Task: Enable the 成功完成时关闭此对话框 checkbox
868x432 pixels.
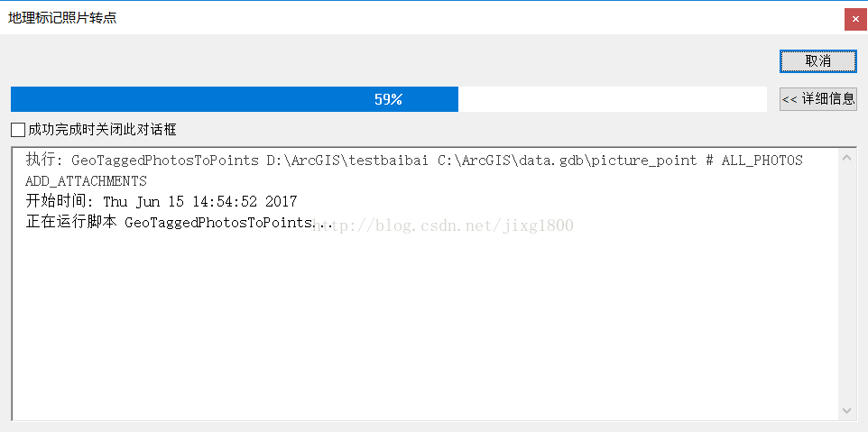Action: click(18, 131)
